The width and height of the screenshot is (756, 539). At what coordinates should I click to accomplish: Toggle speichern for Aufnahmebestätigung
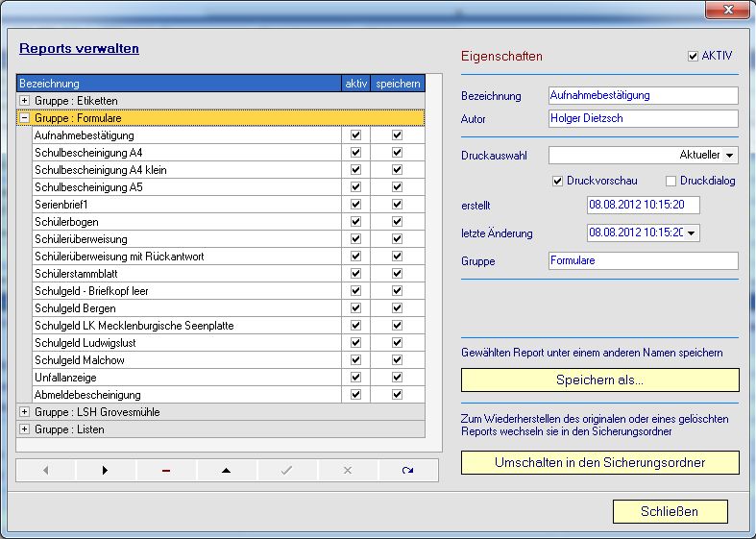398,135
